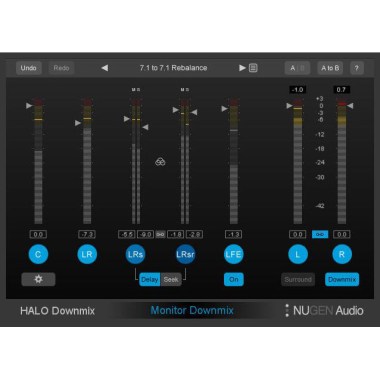Click the C gain value 0.0

pos(38,234)
